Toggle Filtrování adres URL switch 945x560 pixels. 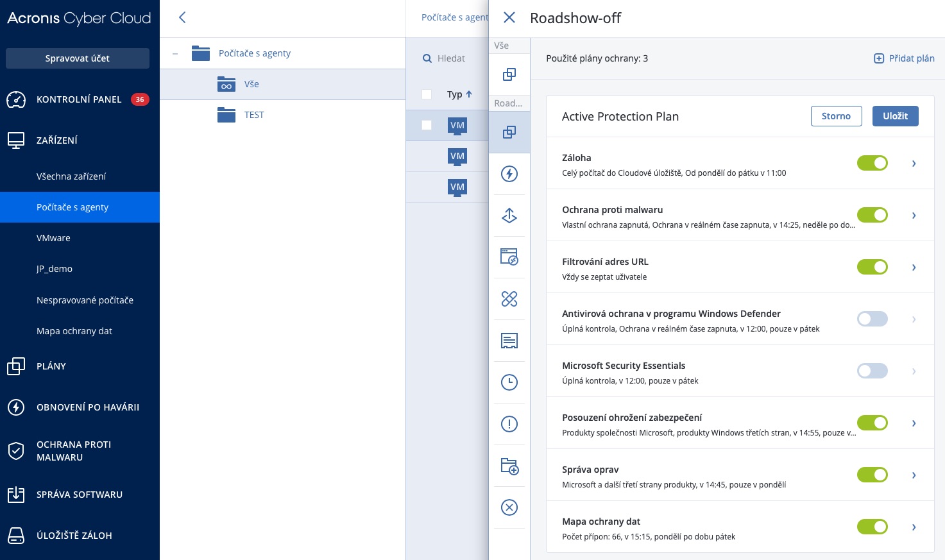point(873,267)
